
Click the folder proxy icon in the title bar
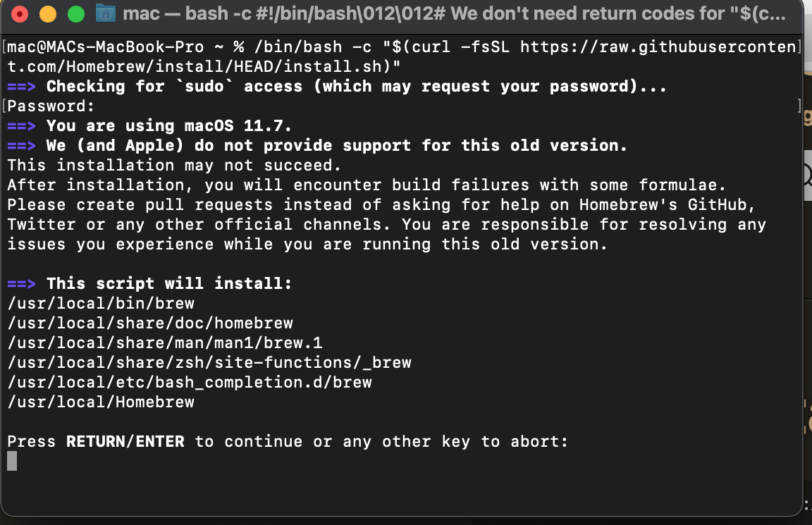point(104,13)
